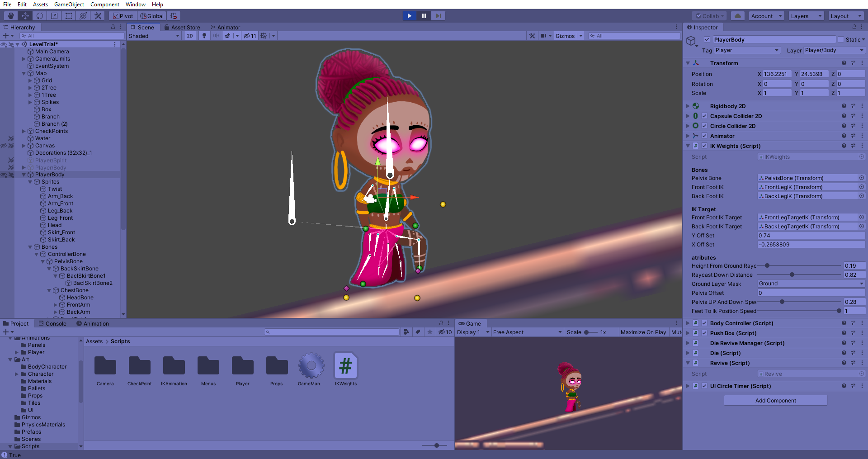Open cloud services icon

click(x=738, y=16)
